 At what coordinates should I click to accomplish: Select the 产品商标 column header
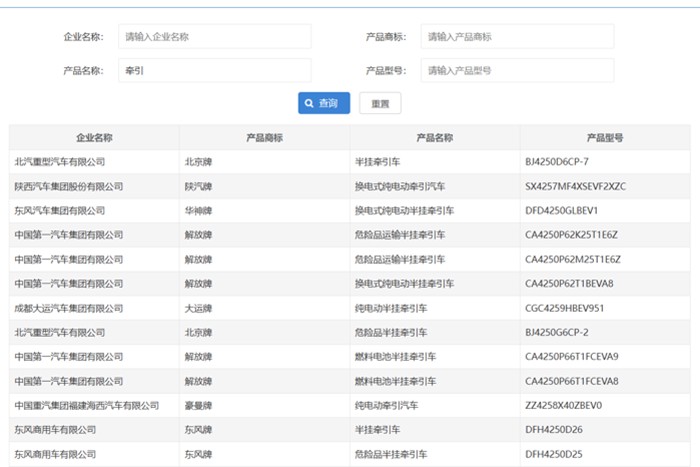(264, 138)
